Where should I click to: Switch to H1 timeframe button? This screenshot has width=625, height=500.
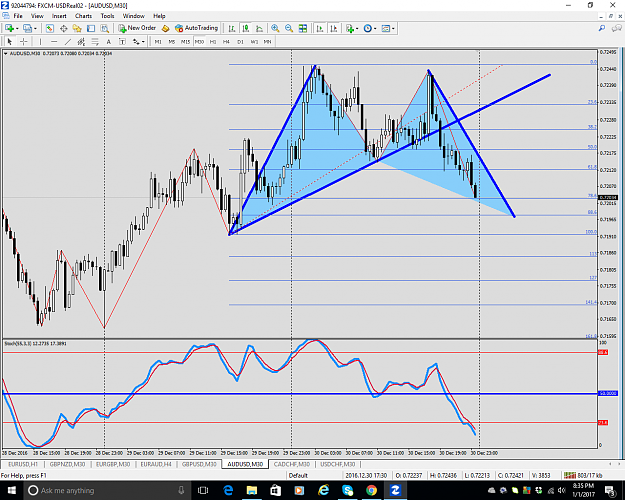[213, 41]
